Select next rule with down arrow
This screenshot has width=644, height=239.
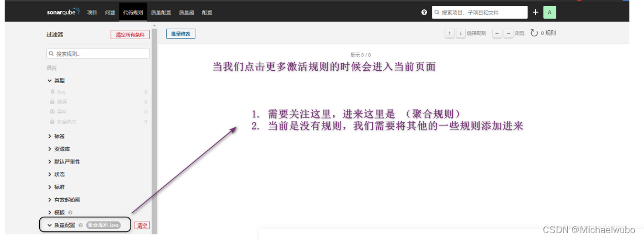(x=460, y=33)
